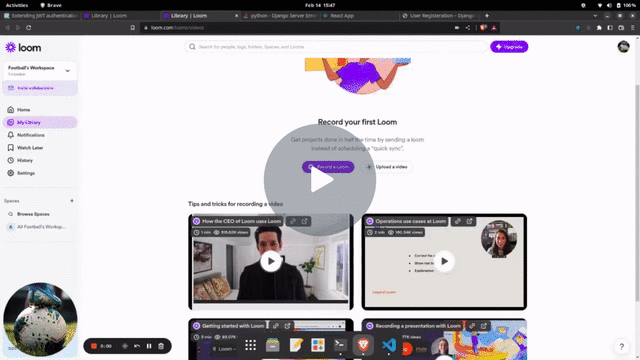Open CEO of Loom video in new tab
Viewport: 640px width, 360px height.
[x=304, y=221]
